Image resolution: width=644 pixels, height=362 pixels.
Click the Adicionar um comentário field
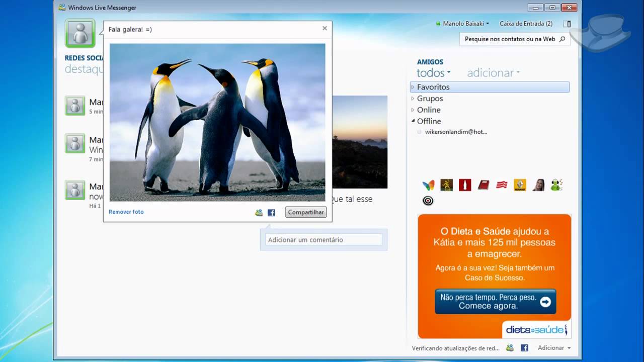(x=324, y=240)
